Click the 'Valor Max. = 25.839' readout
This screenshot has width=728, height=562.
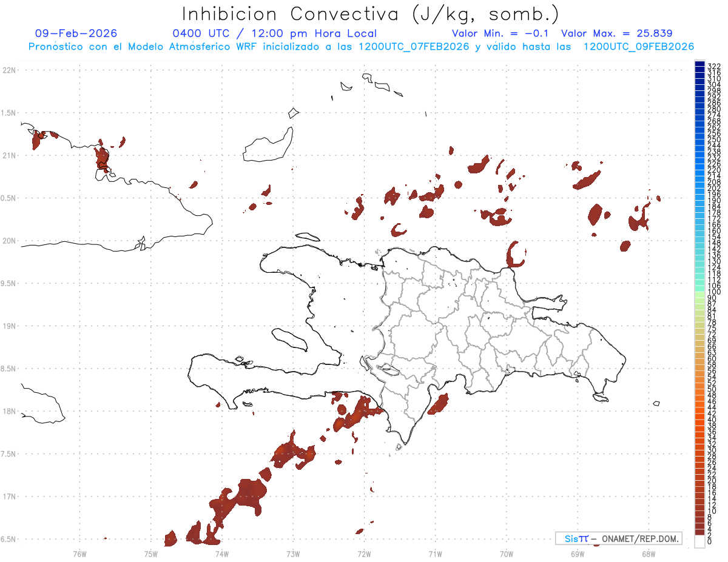point(617,33)
